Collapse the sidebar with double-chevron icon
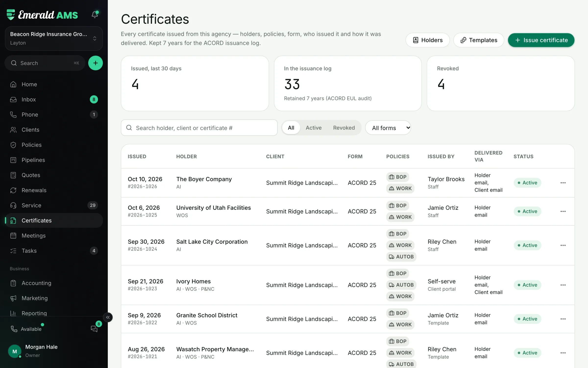The width and height of the screenshot is (588, 368). point(108,317)
